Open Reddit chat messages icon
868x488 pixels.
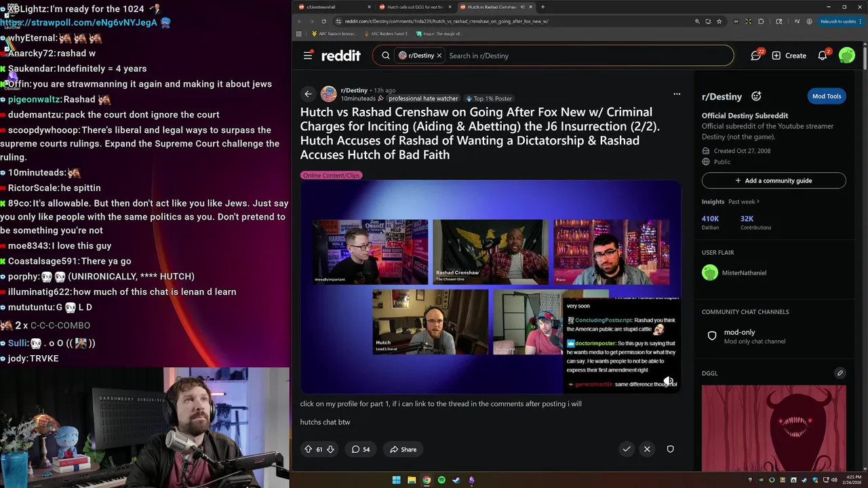(x=756, y=56)
